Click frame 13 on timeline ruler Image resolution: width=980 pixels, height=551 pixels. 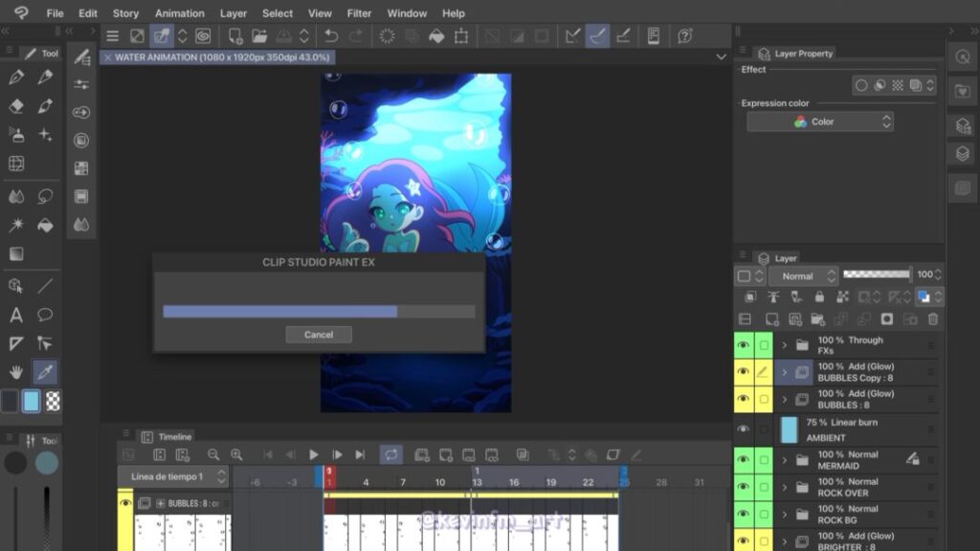coord(477,482)
